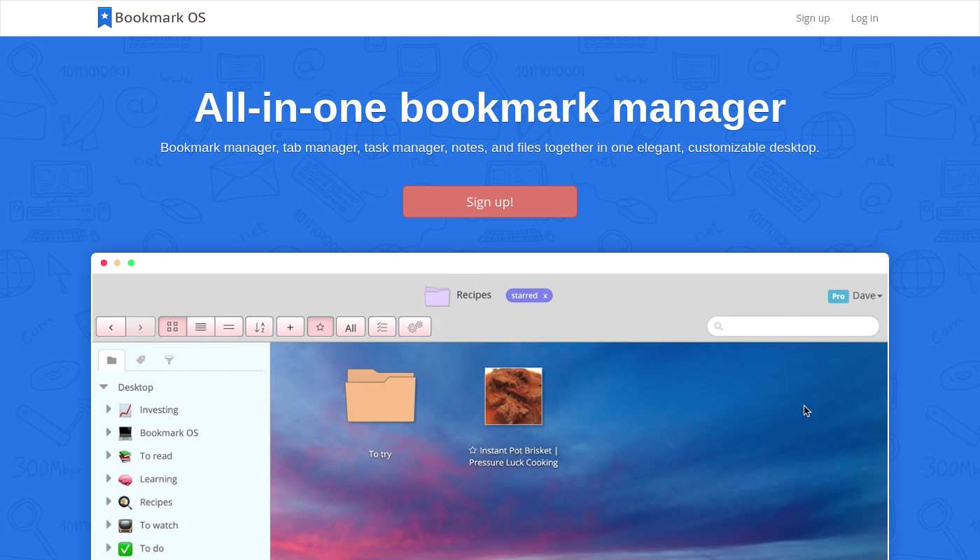980x560 pixels.
Task: Switch to the two-line compact view
Action: (229, 327)
